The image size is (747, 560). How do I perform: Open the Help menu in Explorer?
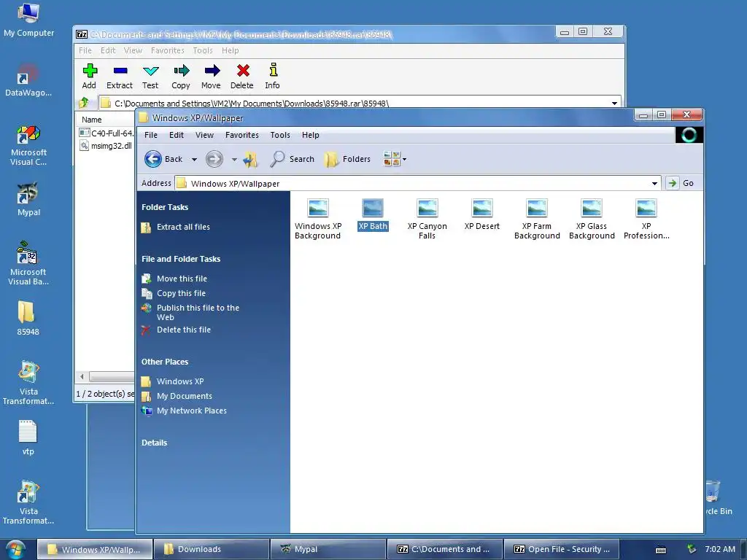(x=311, y=135)
